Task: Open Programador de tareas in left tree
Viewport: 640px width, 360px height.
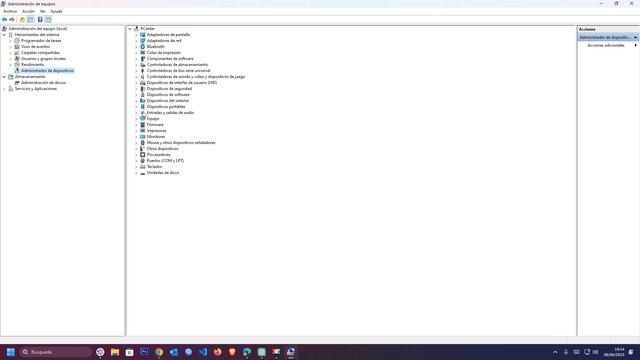Action: (x=41, y=41)
